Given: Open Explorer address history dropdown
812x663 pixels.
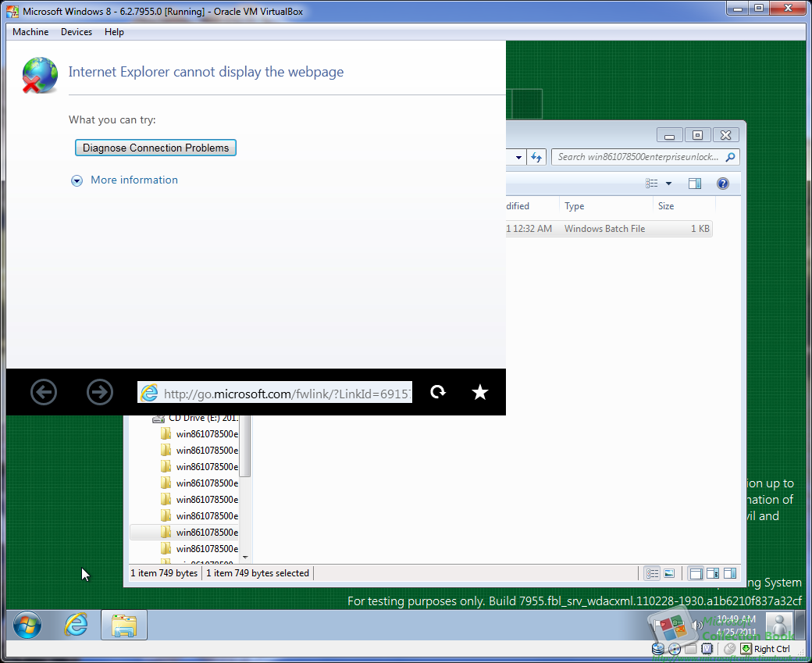Looking at the screenshot, I should point(518,157).
